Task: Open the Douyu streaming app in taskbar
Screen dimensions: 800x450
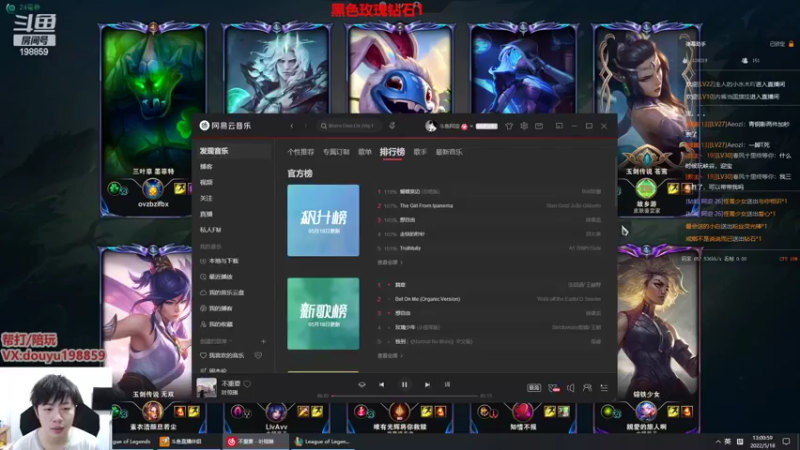Action: pyautogui.click(x=187, y=442)
